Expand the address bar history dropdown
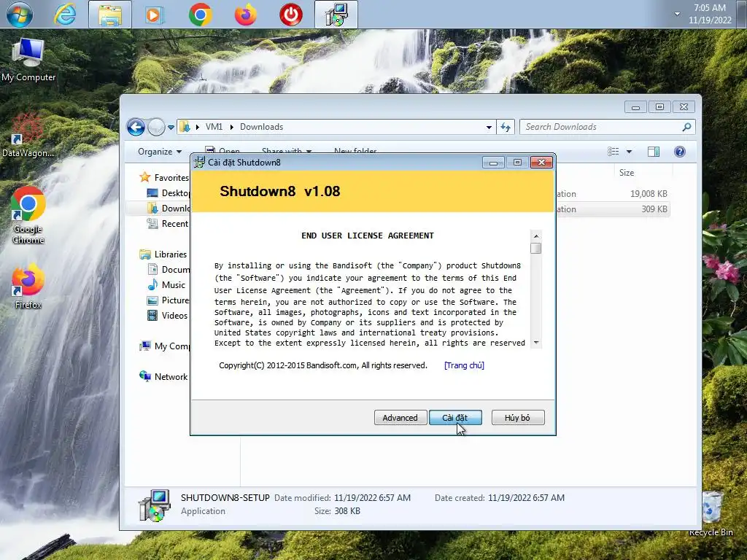This screenshot has width=747, height=560. (x=489, y=127)
